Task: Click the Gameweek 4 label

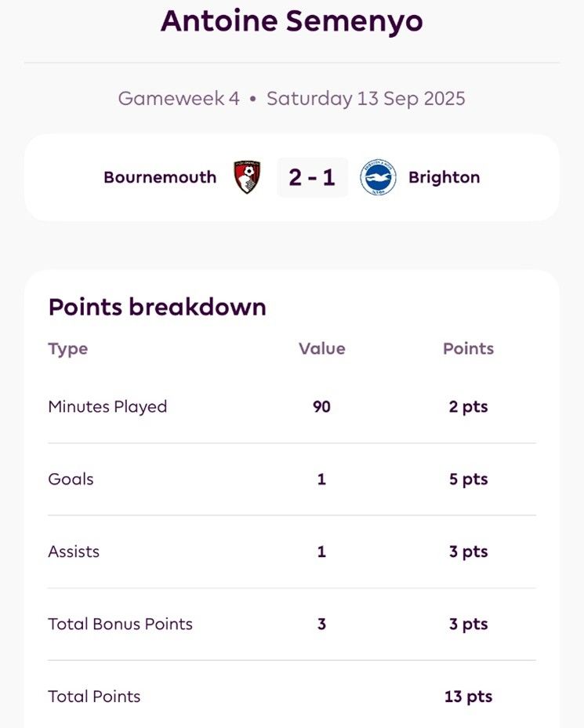Action: pos(179,98)
